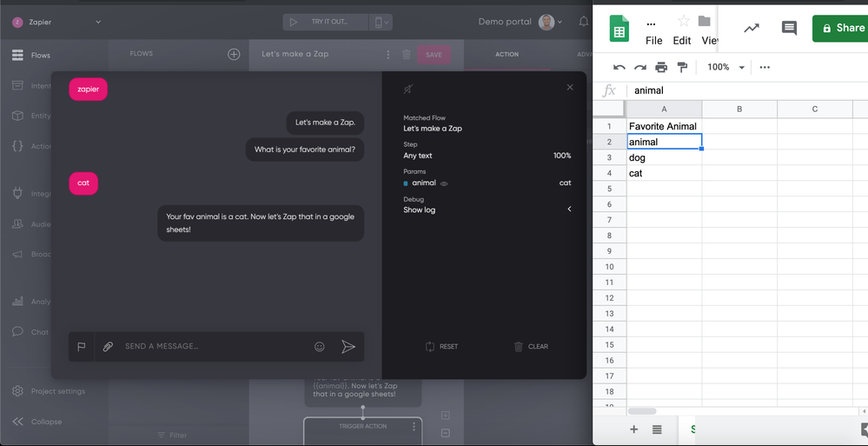Image resolution: width=868 pixels, height=446 pixels.
Task: Add a new sheet with plus icon
Action: [633, 429]
